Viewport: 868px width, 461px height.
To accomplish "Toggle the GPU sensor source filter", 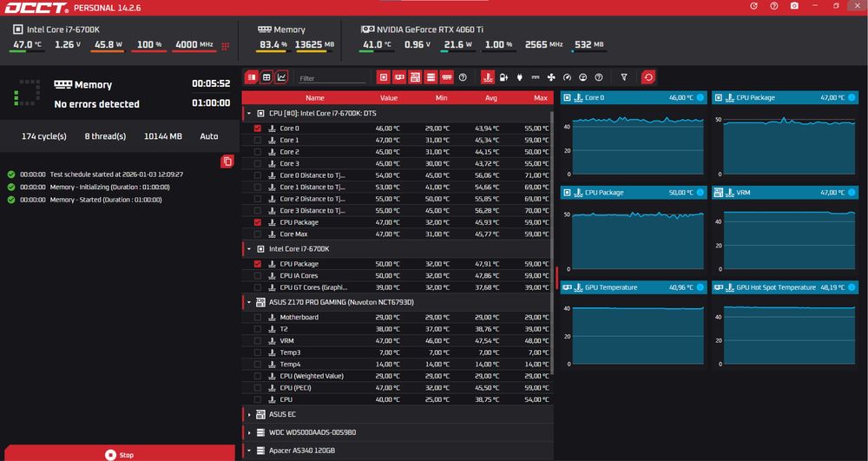I will [x=399, y=77].
